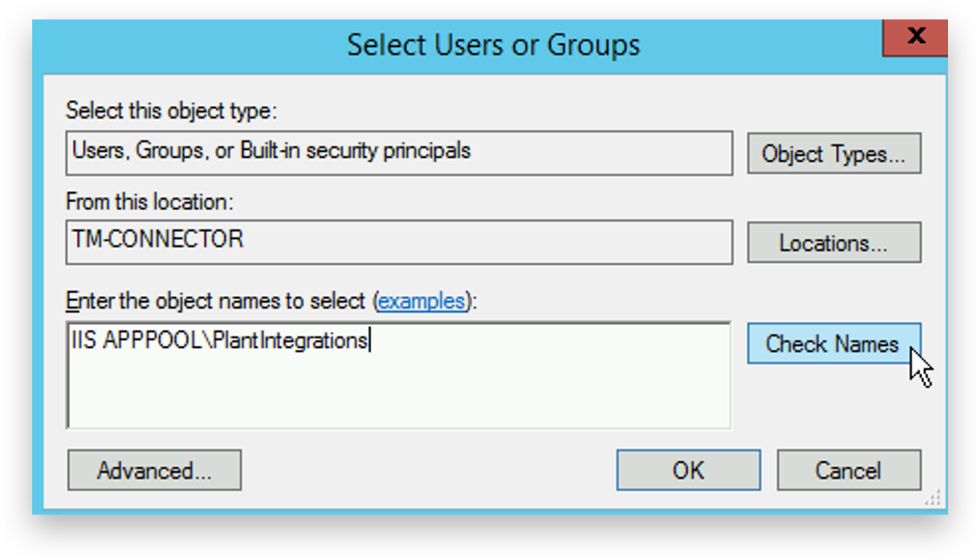980x560 pixels.
Task: Close the dialog with the X button
Action: click(916, 37)
